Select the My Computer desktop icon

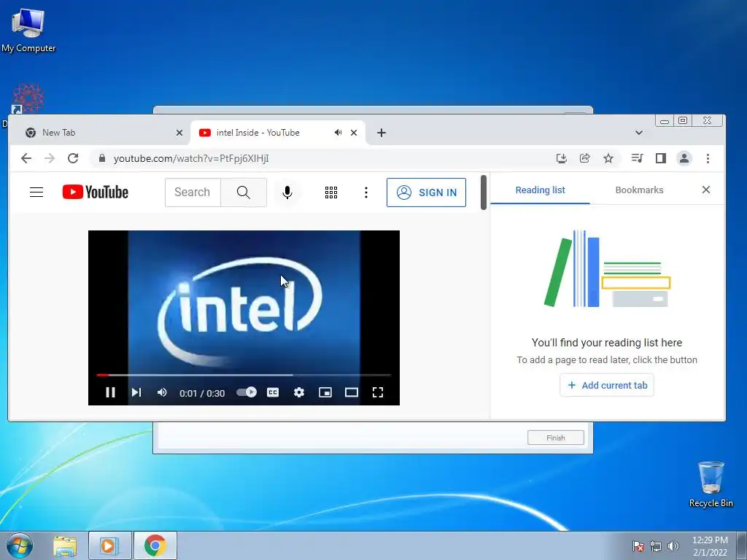28,29
